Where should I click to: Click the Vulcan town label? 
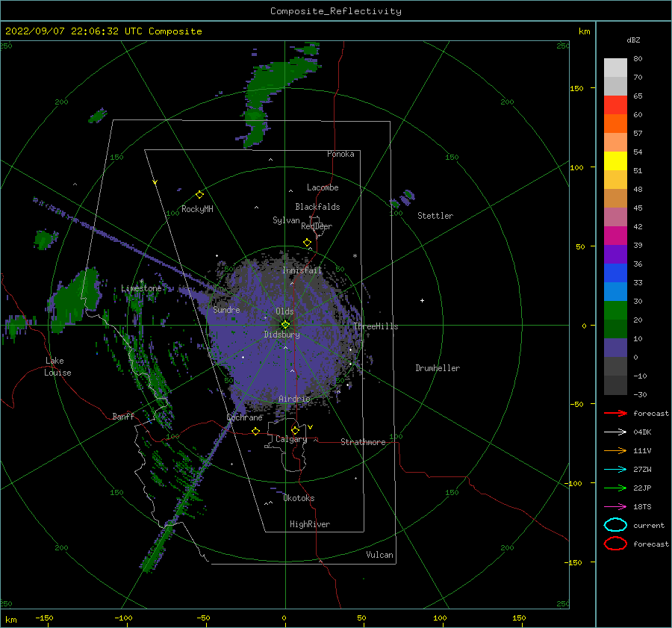379,555
